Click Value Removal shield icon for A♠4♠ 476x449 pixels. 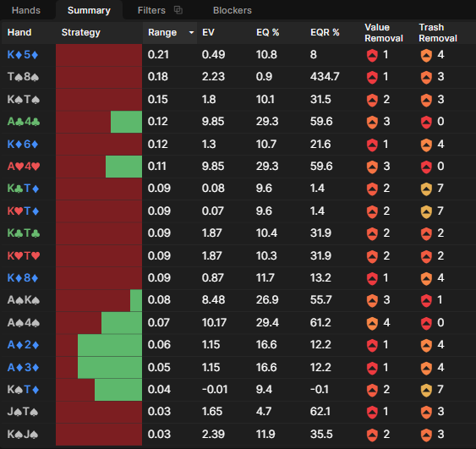(x=372, y=323)
